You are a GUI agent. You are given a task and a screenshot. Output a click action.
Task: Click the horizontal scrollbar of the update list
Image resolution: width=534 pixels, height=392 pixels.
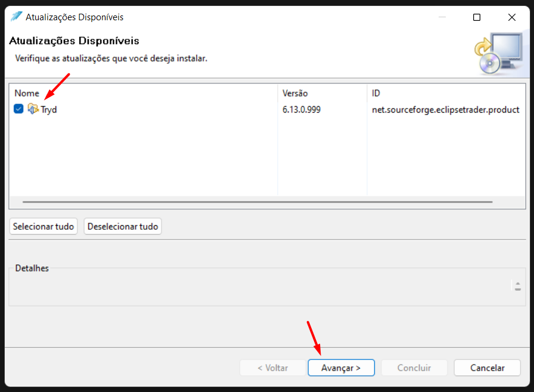(x=257, y=202)
